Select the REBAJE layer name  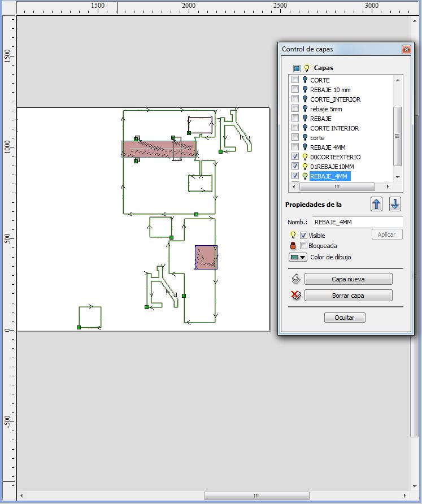coord(320,119)
